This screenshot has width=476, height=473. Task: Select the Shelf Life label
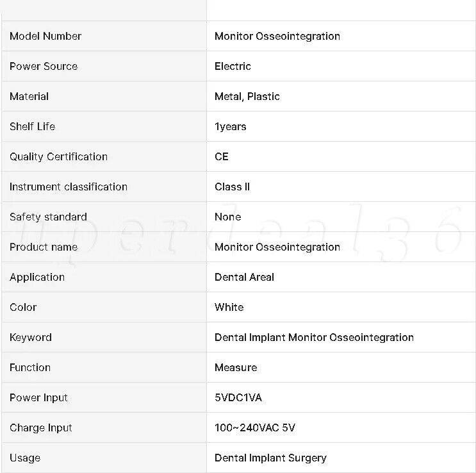(32, 126)
